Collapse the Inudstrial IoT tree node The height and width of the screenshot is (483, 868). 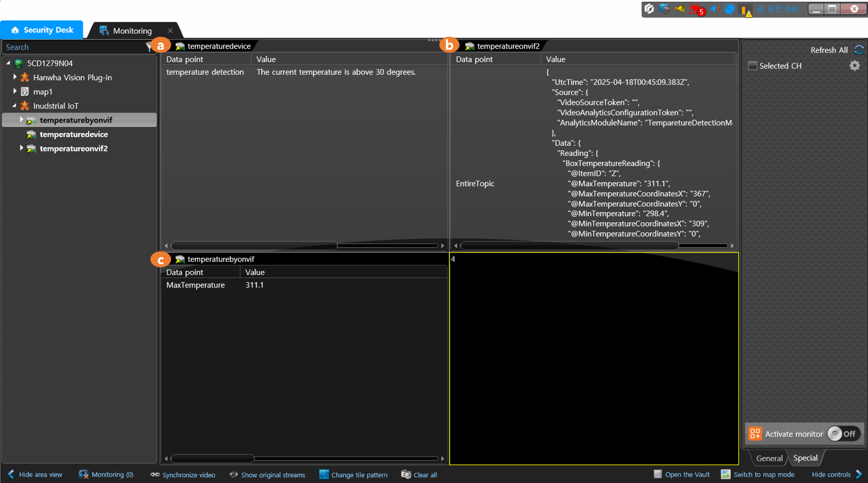[x=15, y=105]
